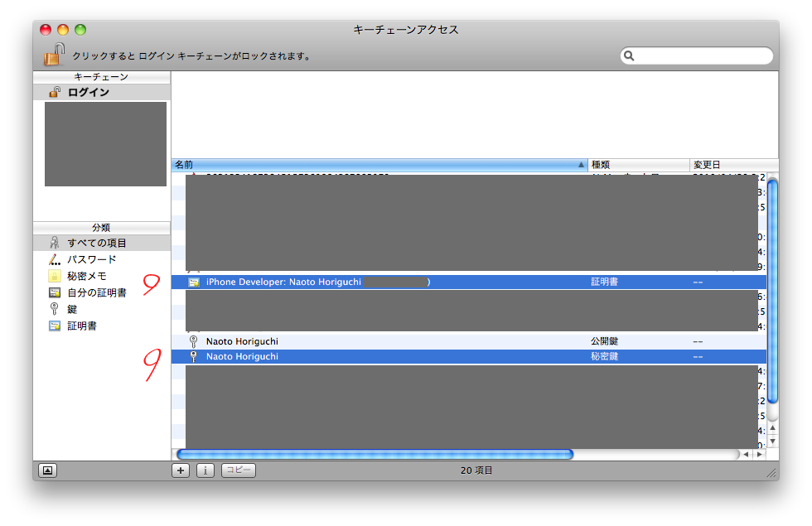The image size is (812, 526).
Task: Click the plus button to add item
Action: click(x=181, y=471)
